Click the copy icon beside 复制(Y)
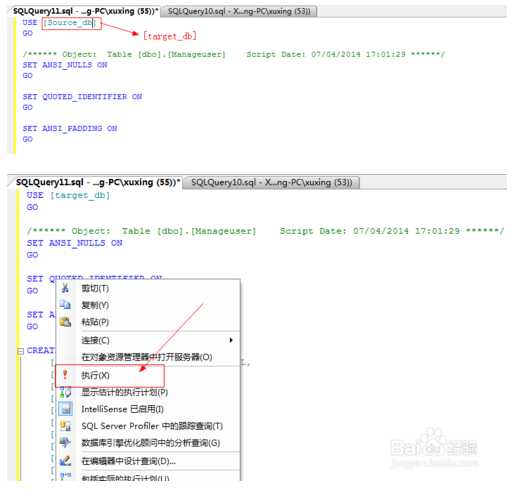This screenshot has width=519, height=493. [65, 305]
